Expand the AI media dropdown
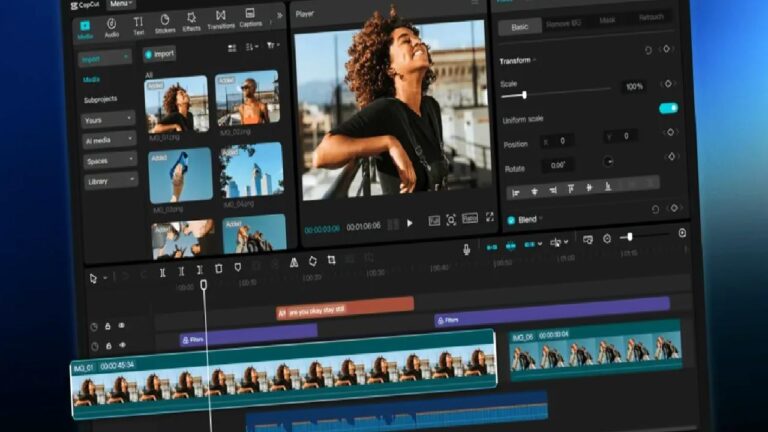This screenshot has width=768, height=432. (x=108, y=140)
